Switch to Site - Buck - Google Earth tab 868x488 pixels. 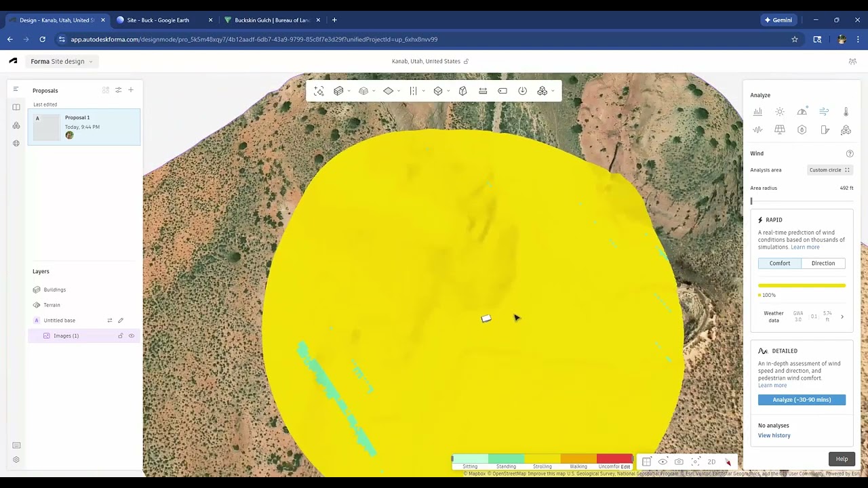[164, 20]
